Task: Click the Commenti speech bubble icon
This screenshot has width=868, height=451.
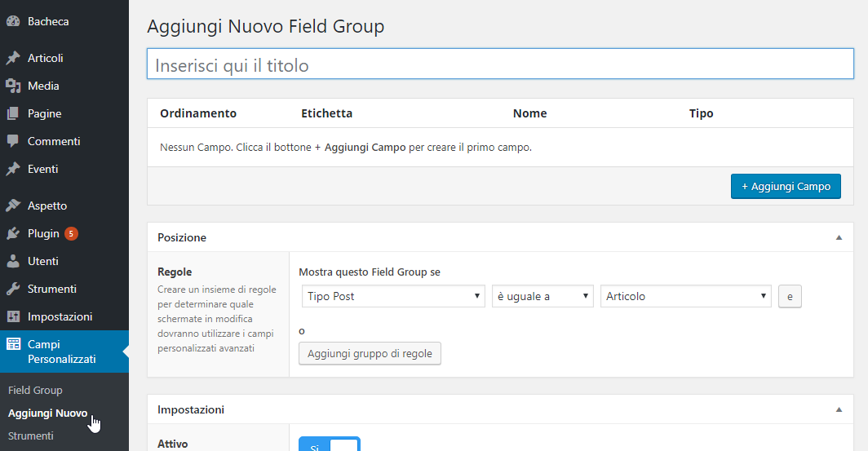Action: 13,141
